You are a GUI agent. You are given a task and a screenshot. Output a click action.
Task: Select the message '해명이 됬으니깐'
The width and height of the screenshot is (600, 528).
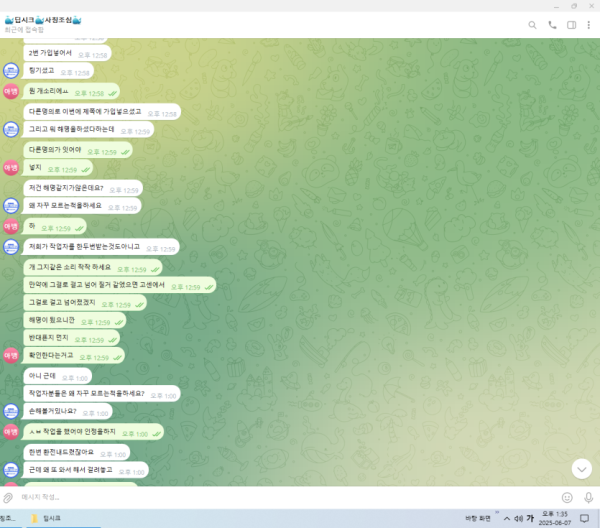tap(75, 320)
